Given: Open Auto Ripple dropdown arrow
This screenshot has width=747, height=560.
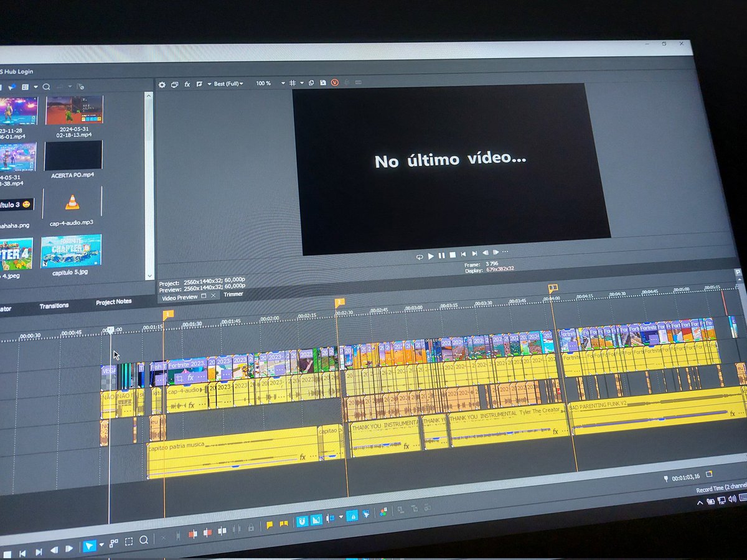Looking at the screenshot, I should 341,517.
